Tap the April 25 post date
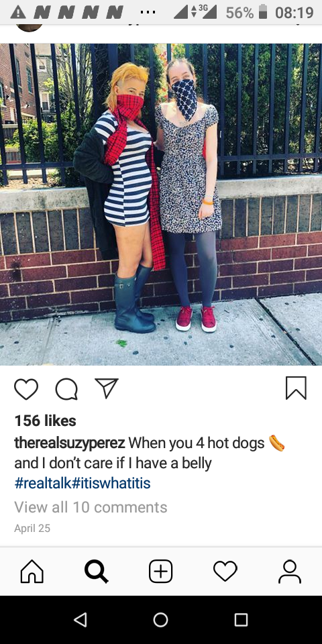 [32, 528]
